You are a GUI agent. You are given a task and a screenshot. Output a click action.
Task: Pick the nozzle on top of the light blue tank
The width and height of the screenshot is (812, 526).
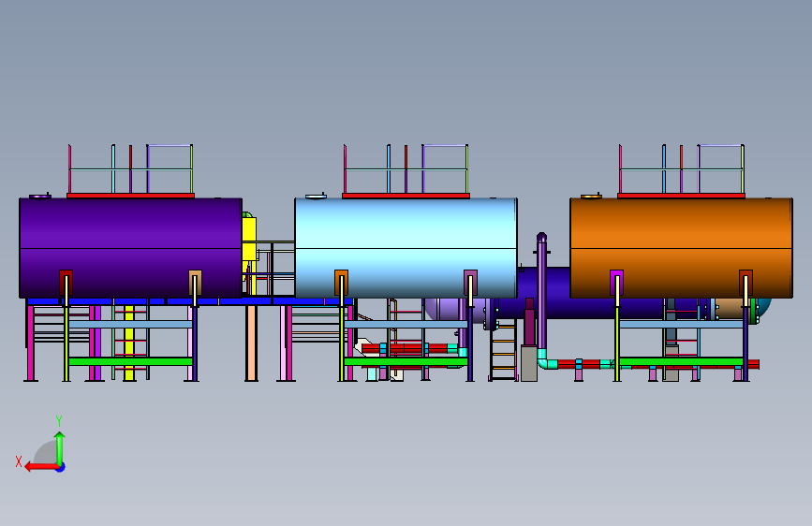[316, 196]
